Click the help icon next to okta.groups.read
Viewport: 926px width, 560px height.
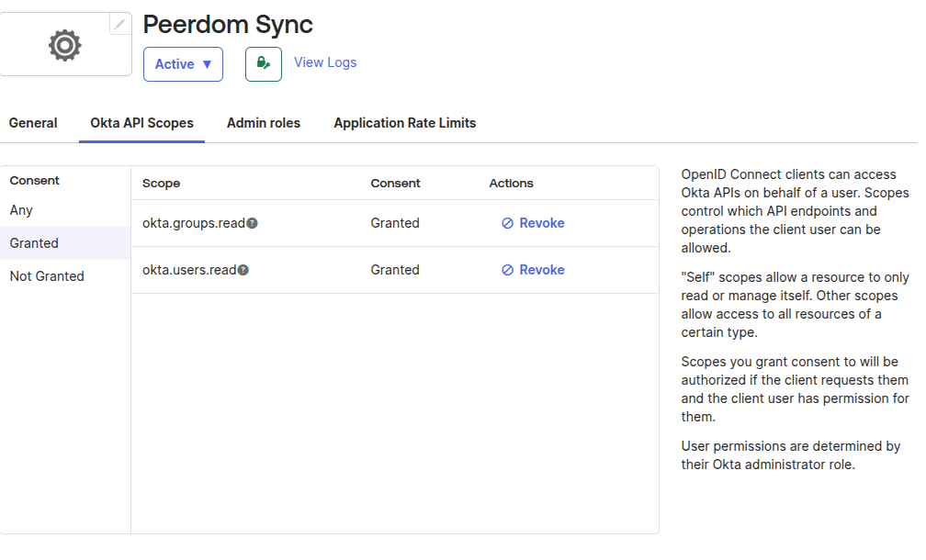pos(251,222)
